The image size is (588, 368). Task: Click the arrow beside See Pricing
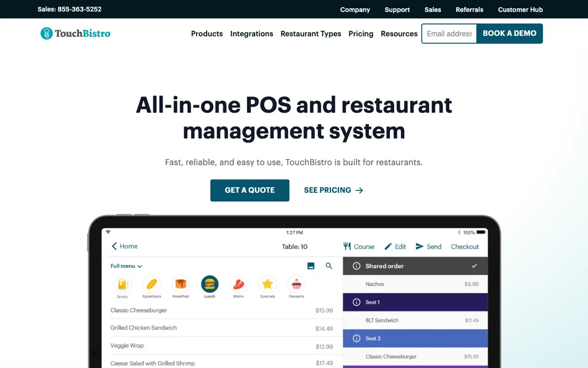click(x=359, y=190)
